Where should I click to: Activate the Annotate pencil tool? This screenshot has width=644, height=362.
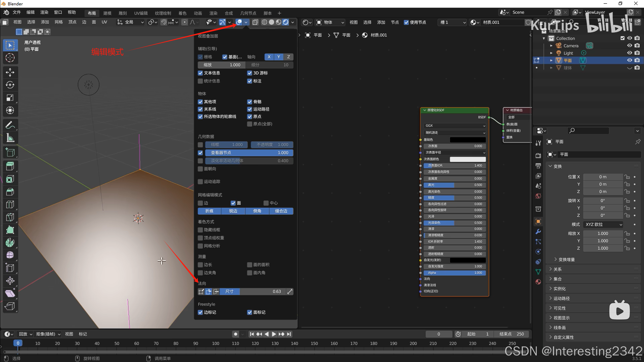[x=10, y=125]
